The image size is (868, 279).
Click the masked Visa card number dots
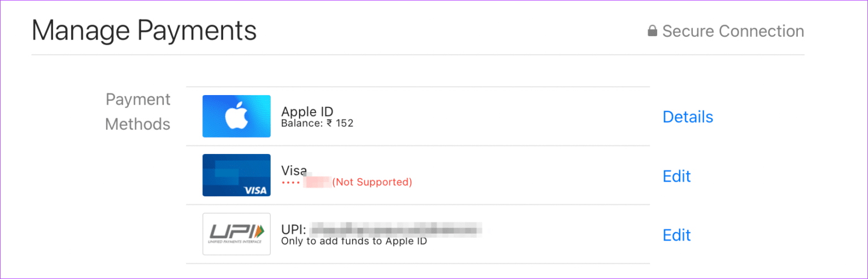tap(290, 182)
